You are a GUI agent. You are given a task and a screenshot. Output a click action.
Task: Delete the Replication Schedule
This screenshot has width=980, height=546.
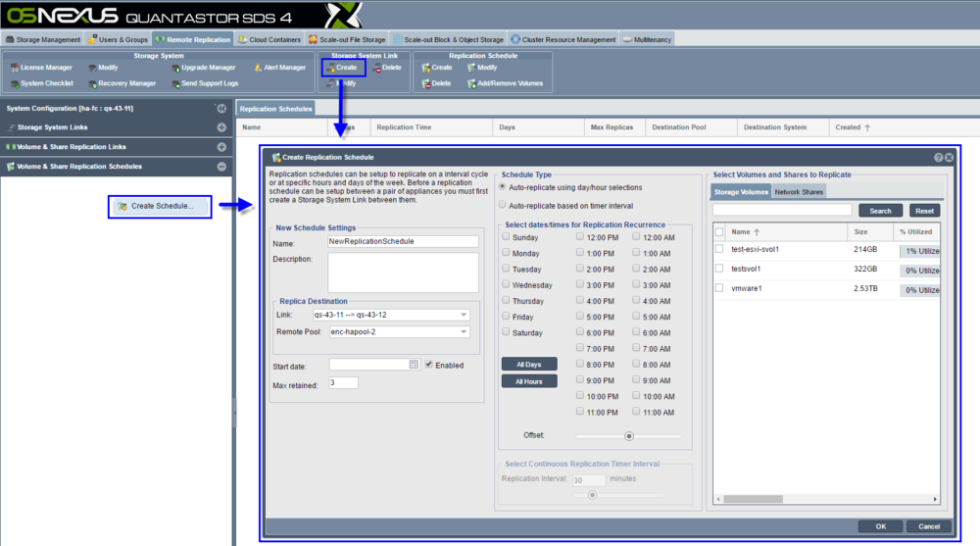(x=436, y=83)
